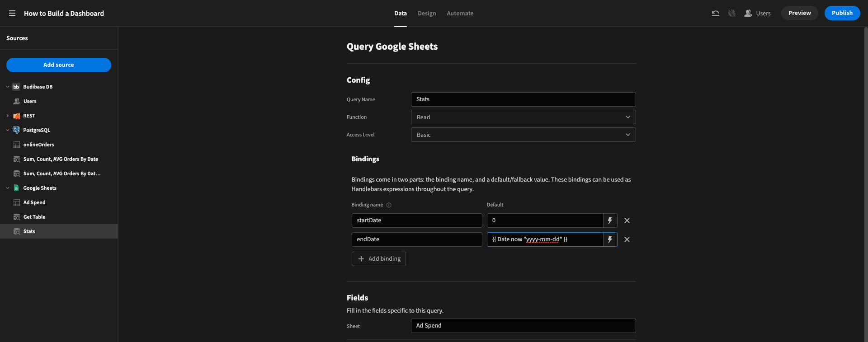Click the Add source button
Image resolution: width=868 pixels, height=342 pixels.
click(59, 65)
